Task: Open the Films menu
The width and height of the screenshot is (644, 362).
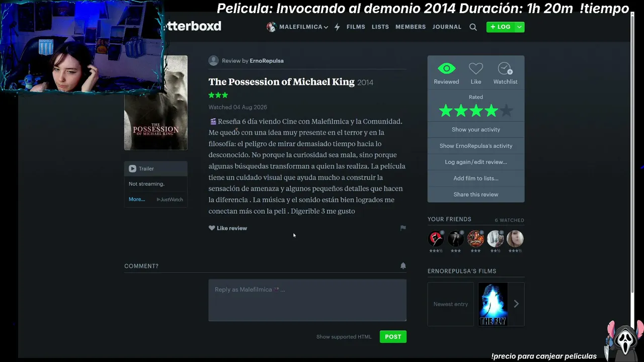Action: coord(356,27)
